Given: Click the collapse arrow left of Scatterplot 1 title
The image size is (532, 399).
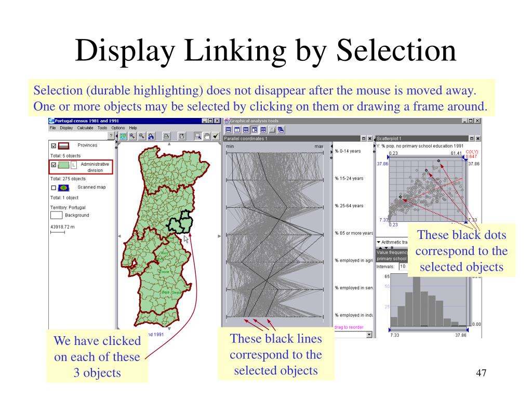Looking at the screenshot, I should point(375,139).
